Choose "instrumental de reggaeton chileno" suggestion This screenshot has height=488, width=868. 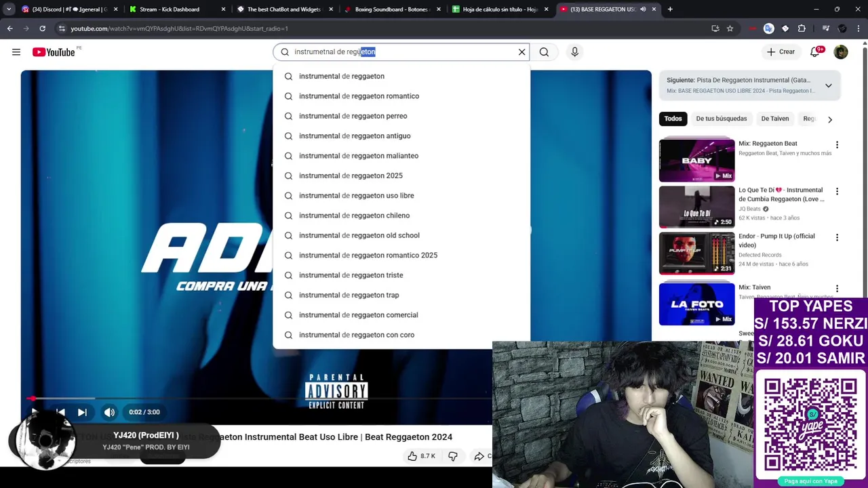[x=401, y=216]
